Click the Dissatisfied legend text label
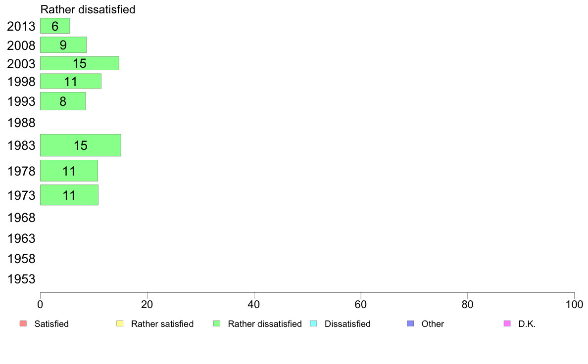Screen dimensions: 588x364 [x=347, y=324]
